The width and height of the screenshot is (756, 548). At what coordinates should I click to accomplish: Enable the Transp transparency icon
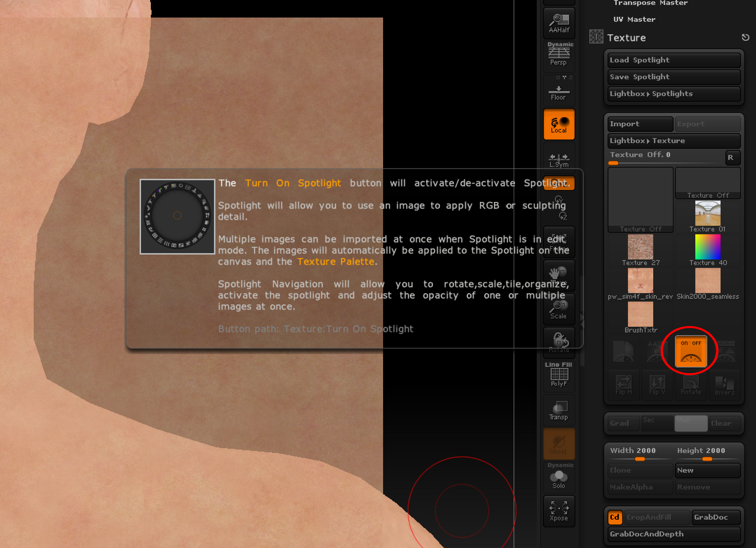[559, 410]
